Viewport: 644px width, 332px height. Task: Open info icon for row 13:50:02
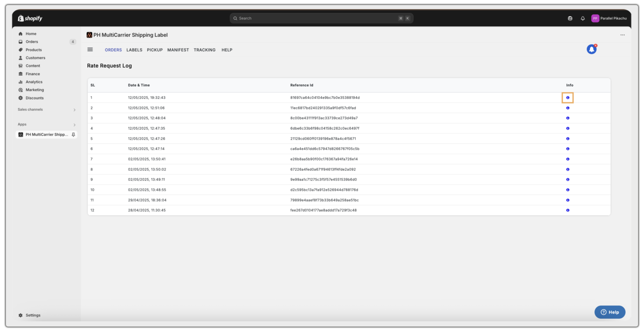(x=568, y=169)
